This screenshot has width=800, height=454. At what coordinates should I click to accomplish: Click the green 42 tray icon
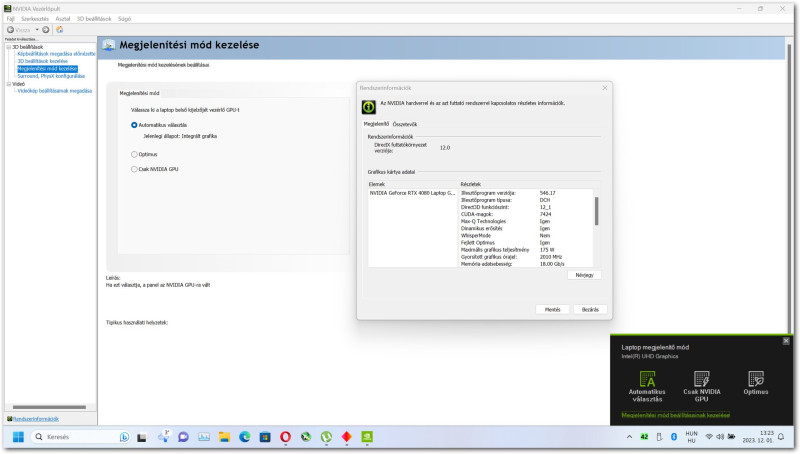644,437
